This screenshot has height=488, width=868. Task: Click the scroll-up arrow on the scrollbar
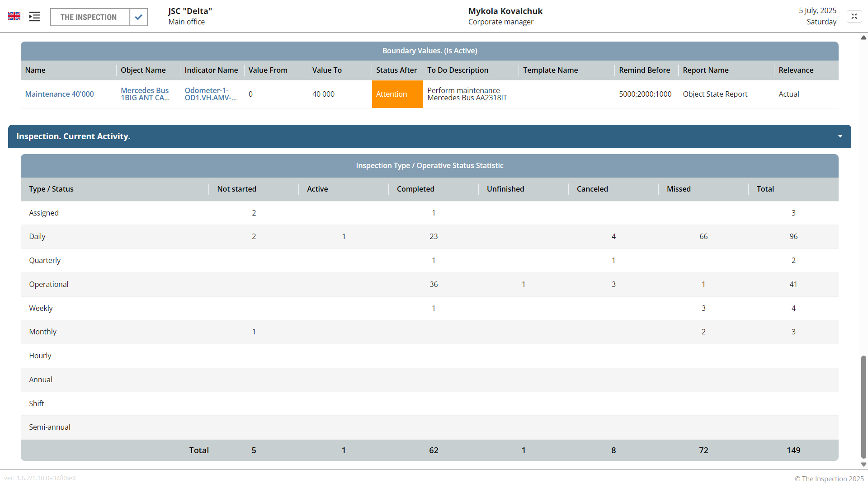(864, 38)
